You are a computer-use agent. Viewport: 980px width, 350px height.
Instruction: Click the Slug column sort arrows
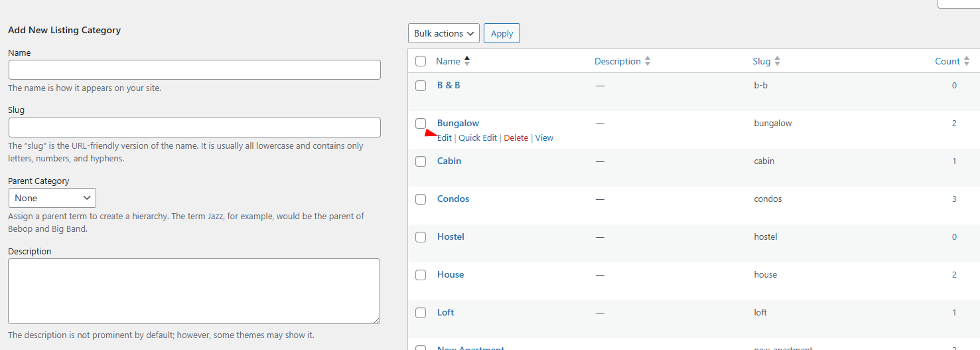(777, 61)
